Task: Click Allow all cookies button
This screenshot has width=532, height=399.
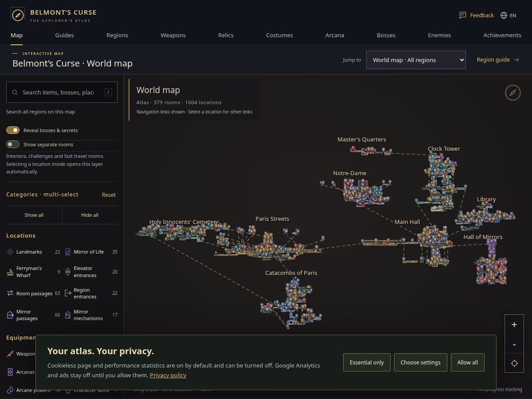Action: pos(468,362)
